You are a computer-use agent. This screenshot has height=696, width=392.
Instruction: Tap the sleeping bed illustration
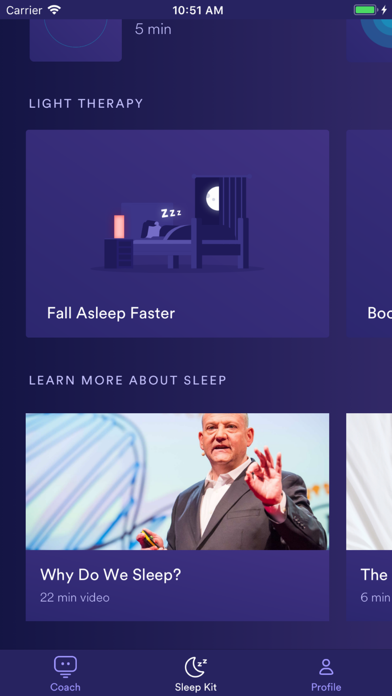click(178, 224)
